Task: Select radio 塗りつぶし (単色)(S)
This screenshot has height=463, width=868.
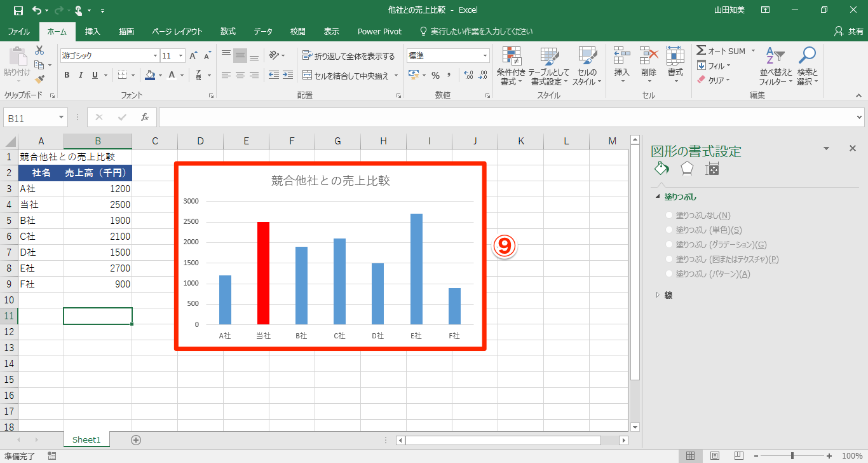Action: tap(668, 230)
